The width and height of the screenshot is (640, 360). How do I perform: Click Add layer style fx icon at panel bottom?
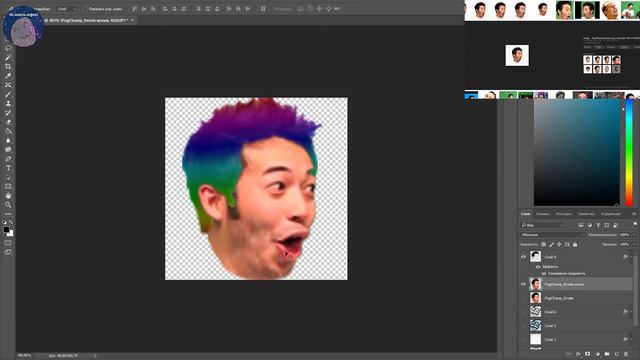578,354
